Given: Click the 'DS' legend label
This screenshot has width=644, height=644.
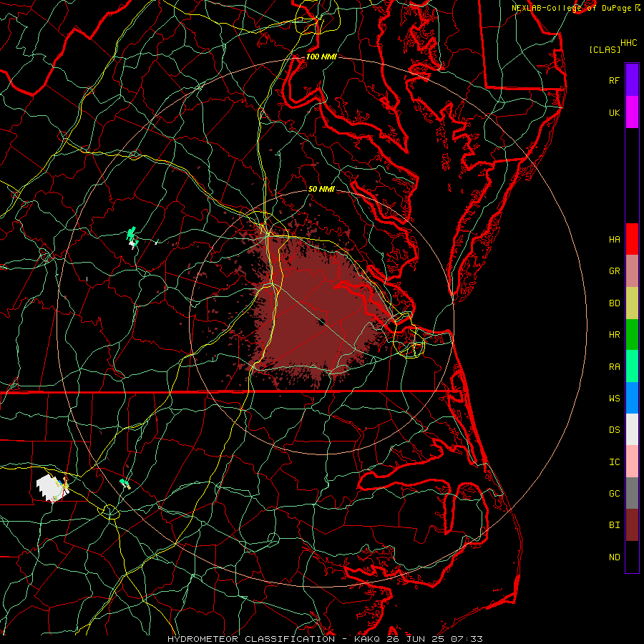Looking at the screenshot, I should pos(614,430).
